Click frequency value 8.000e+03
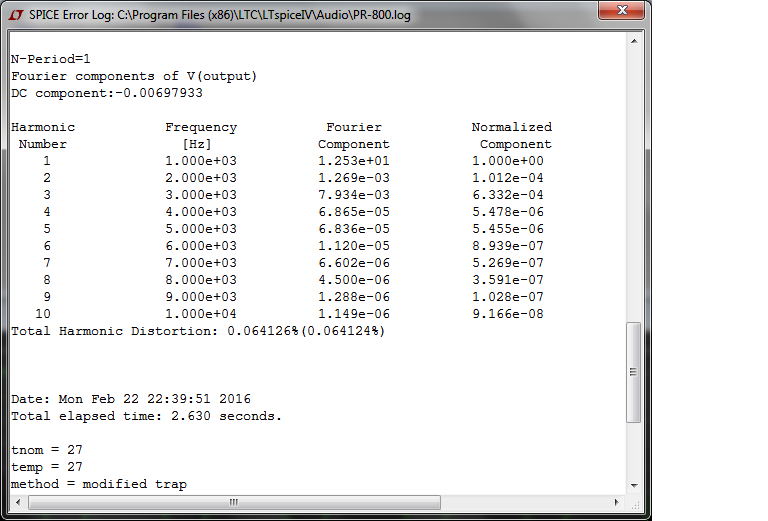 pyautogui.click(x=201, y=280)
